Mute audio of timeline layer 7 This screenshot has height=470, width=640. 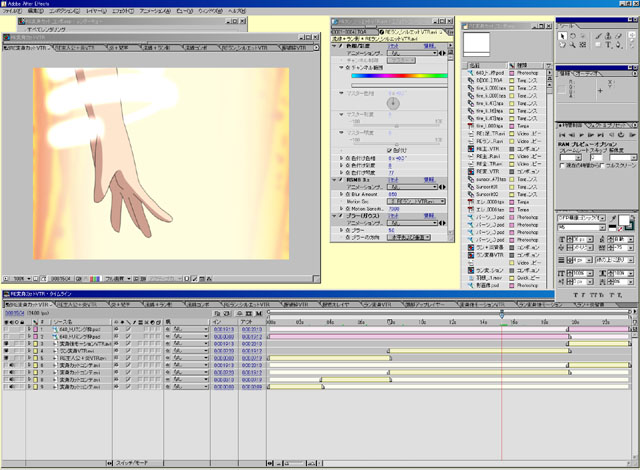(12, 372)
